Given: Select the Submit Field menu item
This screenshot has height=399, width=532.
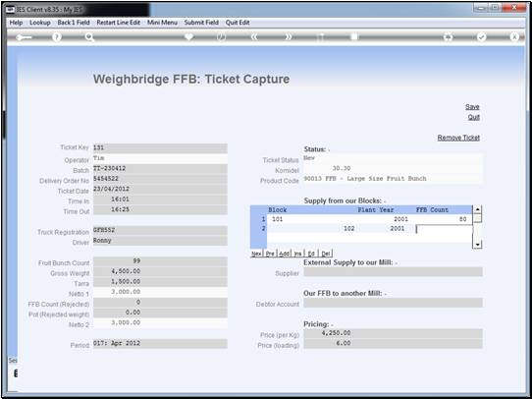Looking at the screenshot, I should point(201,23).
